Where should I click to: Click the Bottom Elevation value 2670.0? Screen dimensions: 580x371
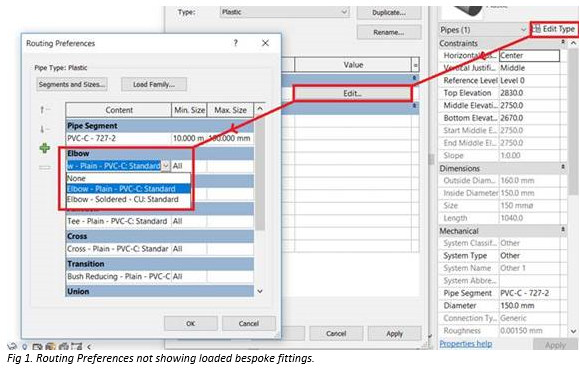(x=529, y=118)
